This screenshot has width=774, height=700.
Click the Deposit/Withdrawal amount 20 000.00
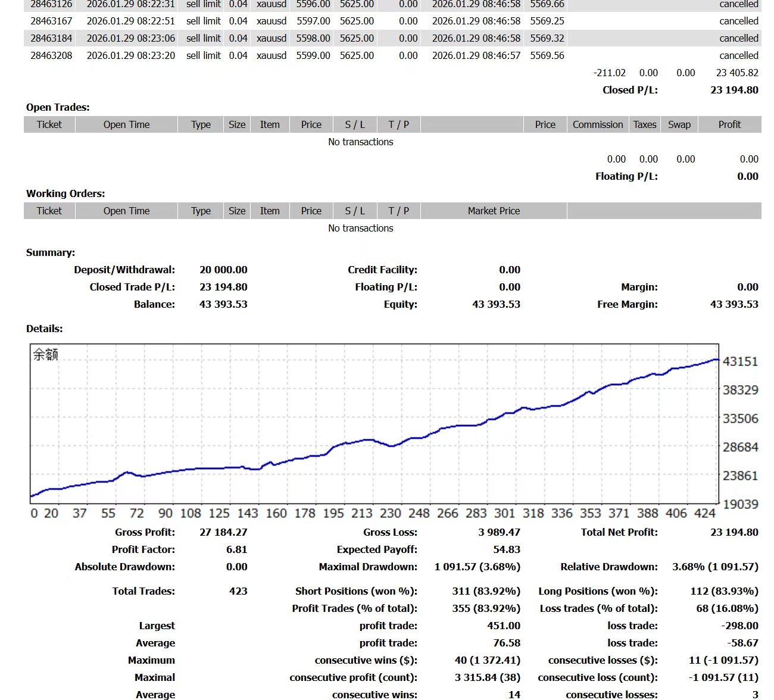pos(223,270)
